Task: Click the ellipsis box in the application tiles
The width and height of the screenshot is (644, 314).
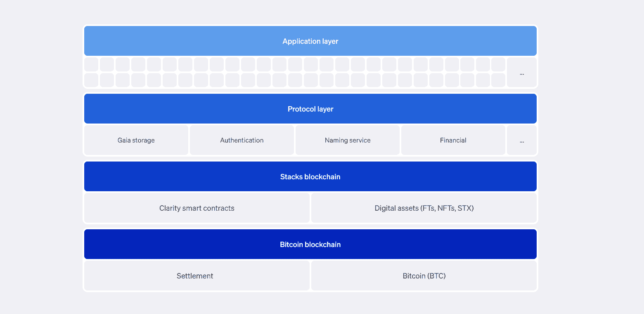Action: coord(522,72)
